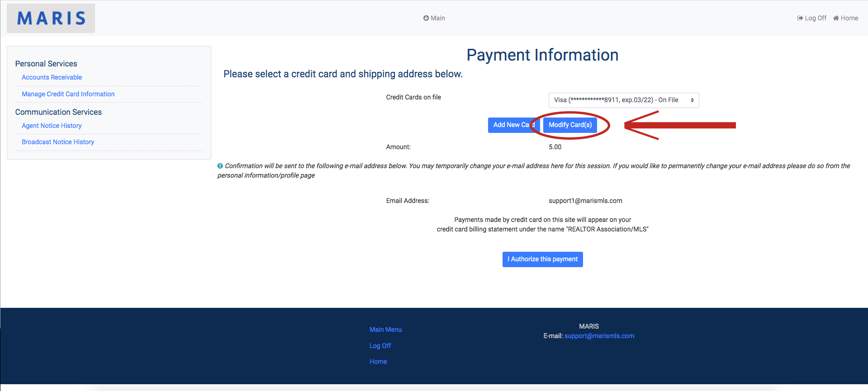This screenshot has width=868, height=391.
Task: Click the Personal Services section heading
Action: [x=46, y=64]
